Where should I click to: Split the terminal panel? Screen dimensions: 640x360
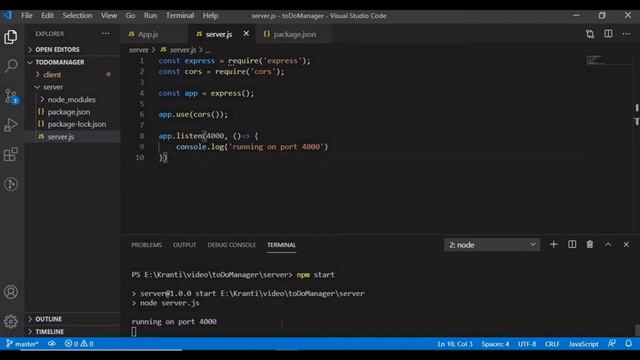572,244
